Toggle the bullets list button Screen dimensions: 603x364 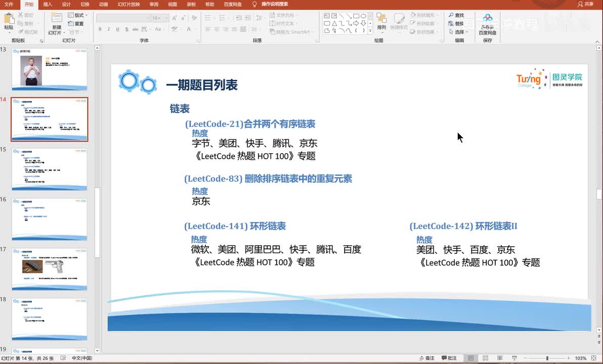pyautogui.click(x=209, y=18)
